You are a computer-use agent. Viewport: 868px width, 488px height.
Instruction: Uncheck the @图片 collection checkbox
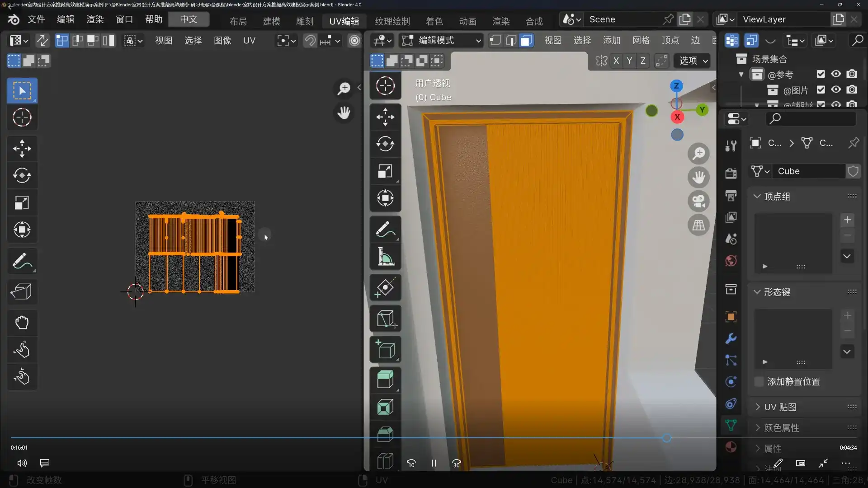(x=821, y=90)
